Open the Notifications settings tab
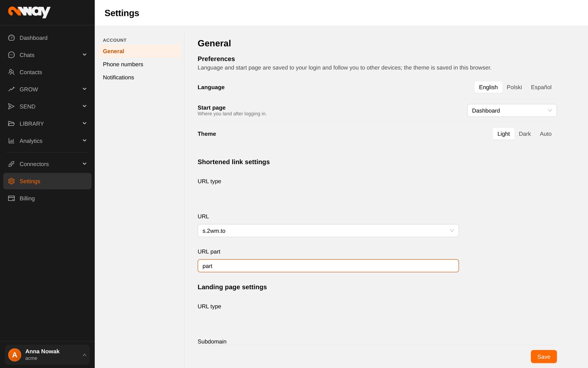 click(x=139, y=77)
